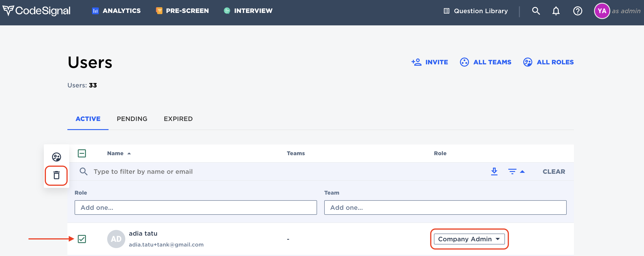Open the assign-to-team icon
The width and height of the screenshot is (644, 256).
[x=57, y=157]
